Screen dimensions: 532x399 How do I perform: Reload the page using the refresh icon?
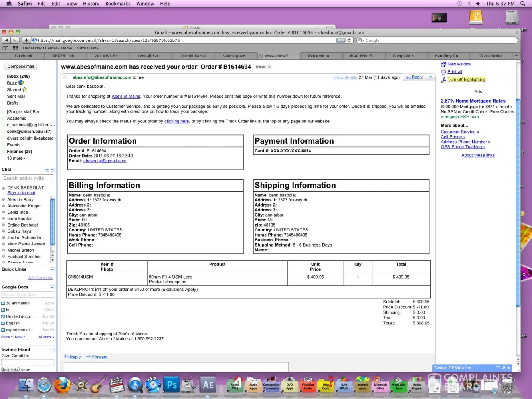click(349, 40)
